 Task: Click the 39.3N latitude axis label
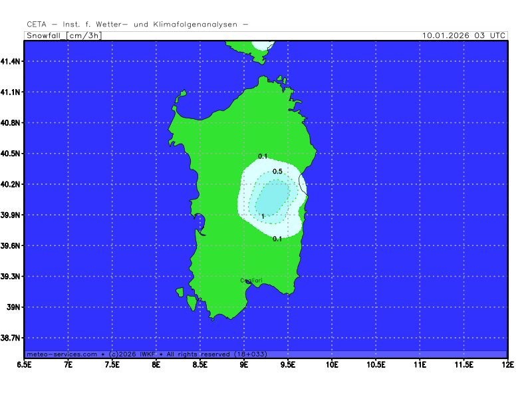[11, 276]
